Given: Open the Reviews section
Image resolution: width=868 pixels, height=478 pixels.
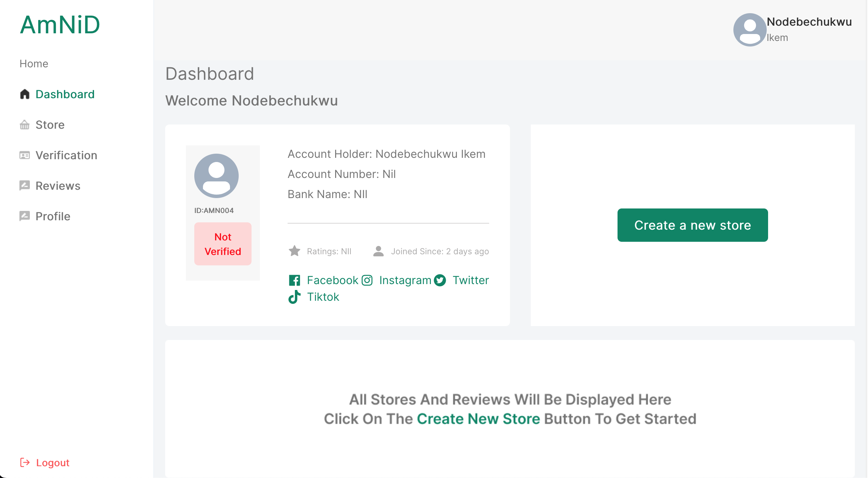Looking at the screenshot, I should pyautogui.click(x=58, y=186).
